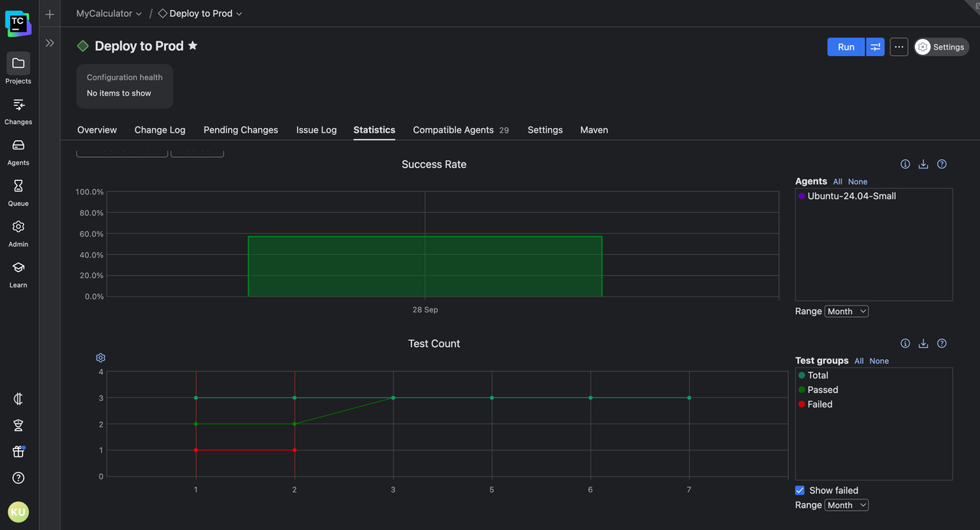Click the blue Run button
980x530 pixels.
point(845,47)
